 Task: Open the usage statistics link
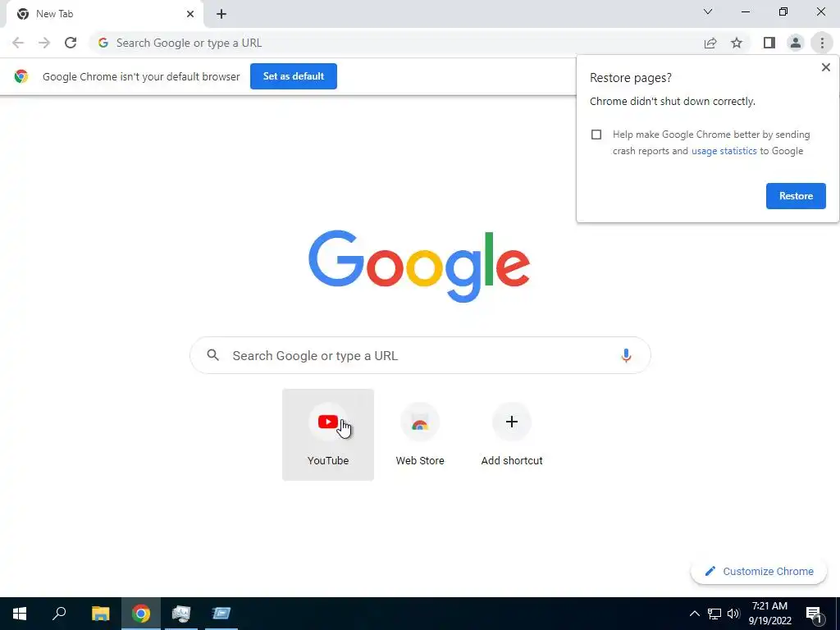724,151
